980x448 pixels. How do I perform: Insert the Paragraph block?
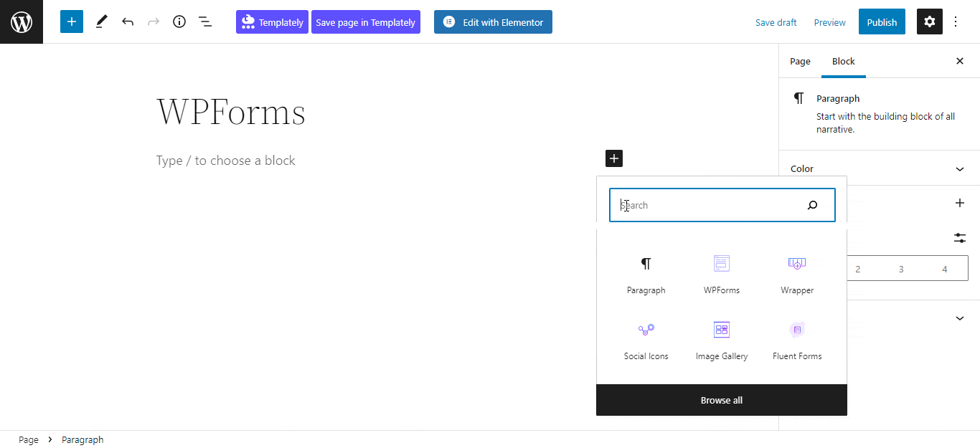[x=646, y=275]
